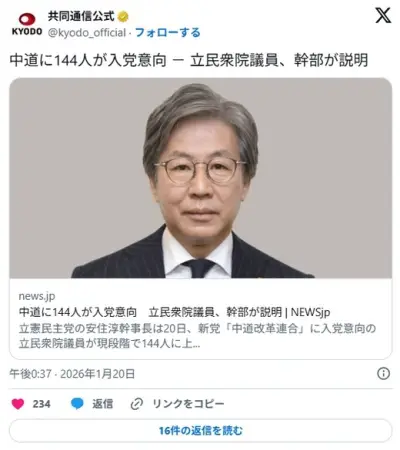The image size is (400, 450).
Task: Open the timestamp 午後0:37 2026年1月20日
Action: pos(72,374)
